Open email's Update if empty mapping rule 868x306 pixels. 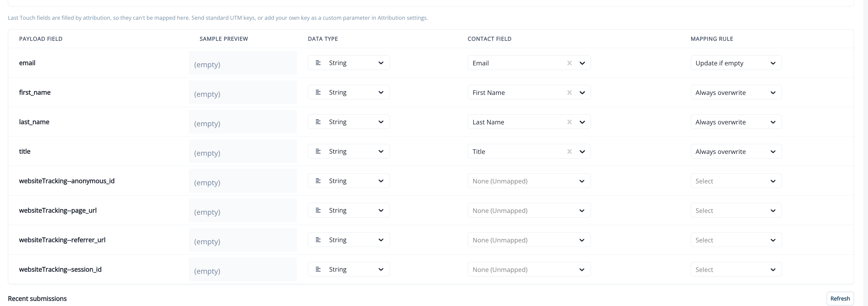(736, 63)
